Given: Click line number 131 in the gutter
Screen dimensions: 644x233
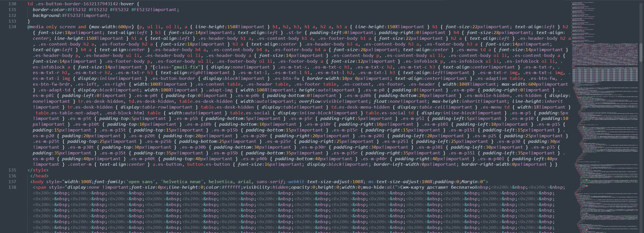Looking at the screenshot, I should 12,10.
